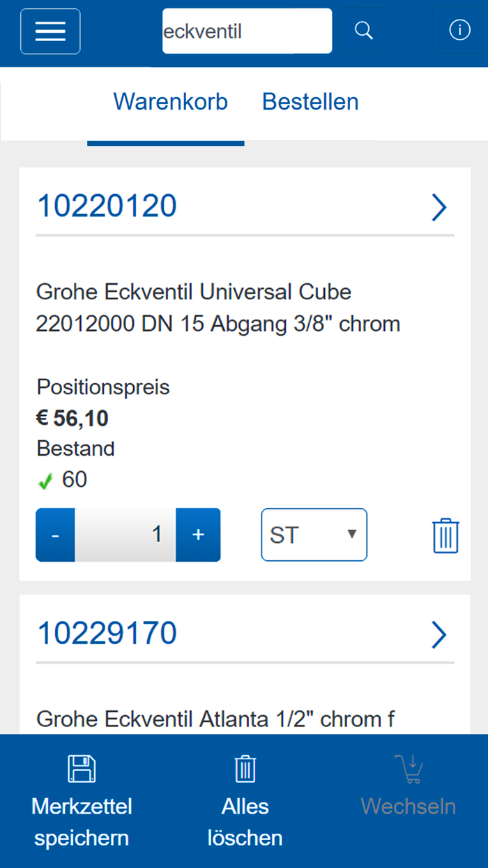Click the Alles löschen label

[x=245, y=822]
